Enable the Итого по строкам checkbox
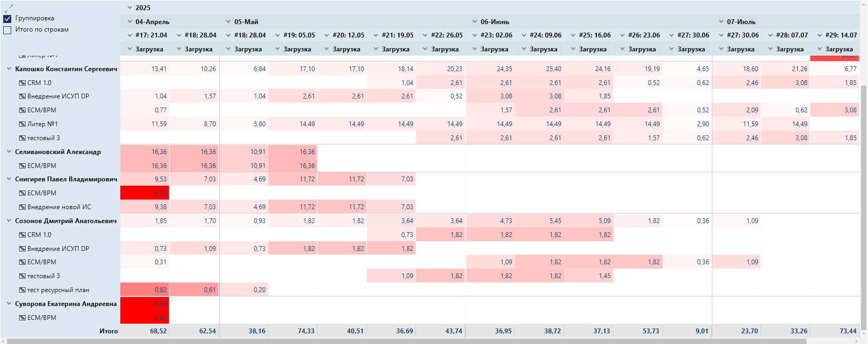The image size is (868, 344). pyautogui.click(x=7, y=30)
